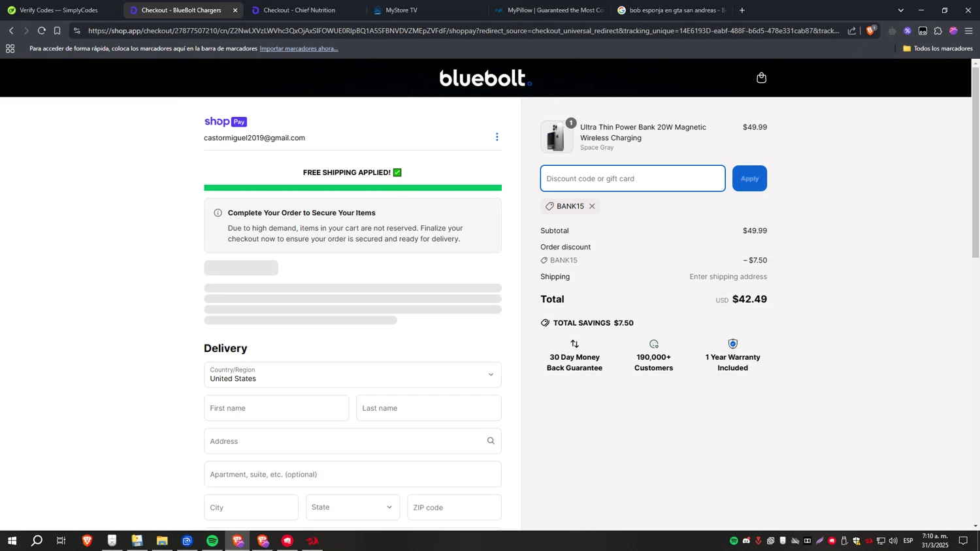Screen dimensions: 980x551
Task: Open Task View on taskbar
Action: pos(61,541)
